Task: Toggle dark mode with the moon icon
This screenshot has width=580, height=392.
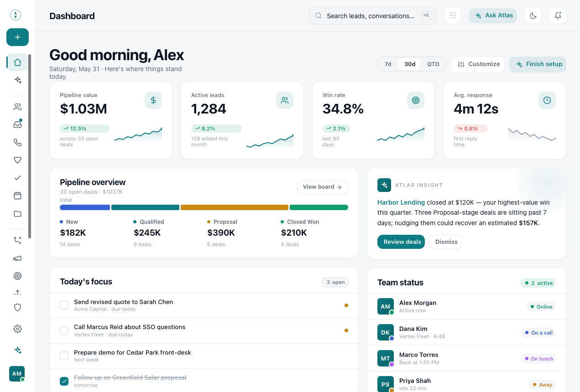Action: pyautogui.click(x=533, y=15)
